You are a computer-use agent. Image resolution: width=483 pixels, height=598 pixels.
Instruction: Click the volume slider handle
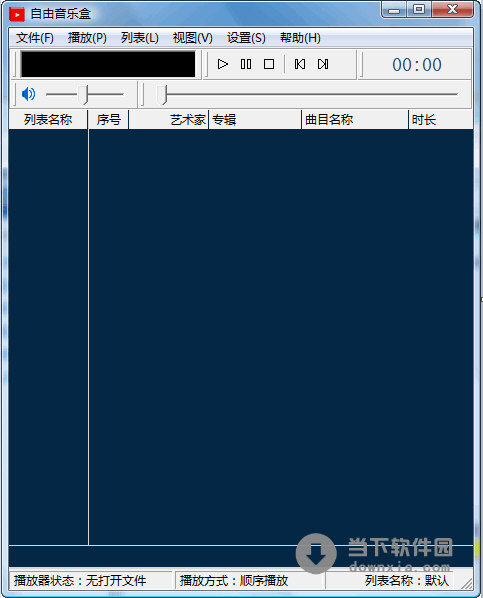[83, 94]
